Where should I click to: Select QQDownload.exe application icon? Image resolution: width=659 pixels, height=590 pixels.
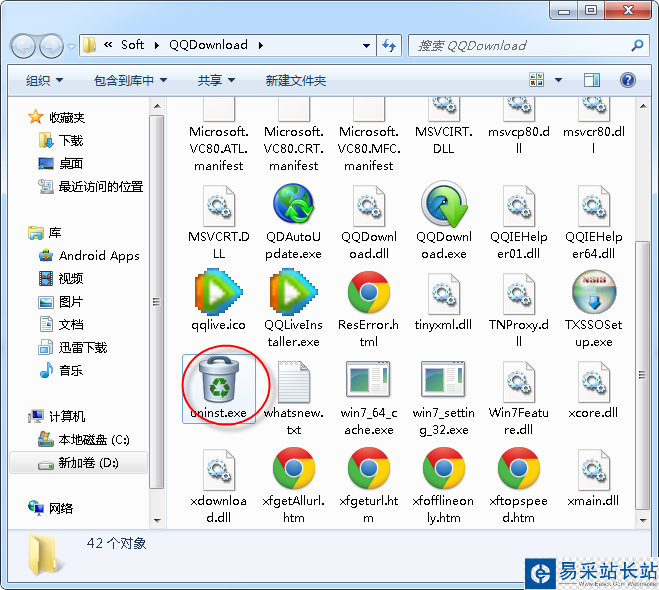click(x=444, y=204)
